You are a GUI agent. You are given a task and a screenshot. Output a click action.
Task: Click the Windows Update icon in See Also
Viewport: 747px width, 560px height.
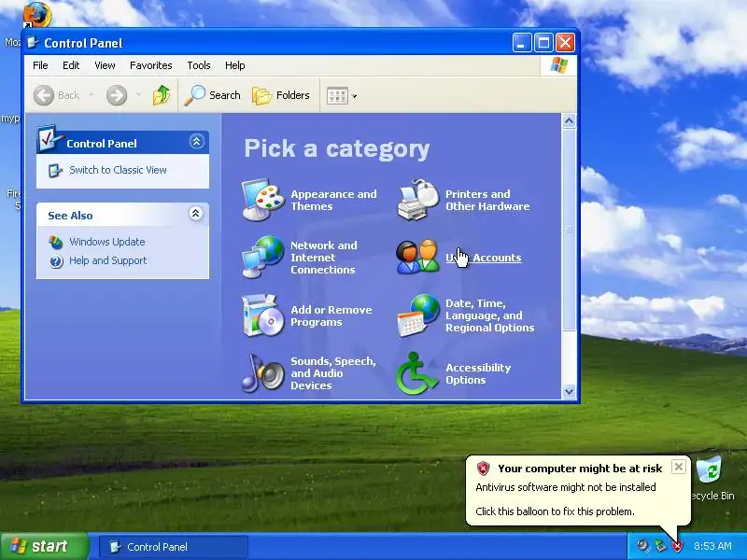point(56,242)
